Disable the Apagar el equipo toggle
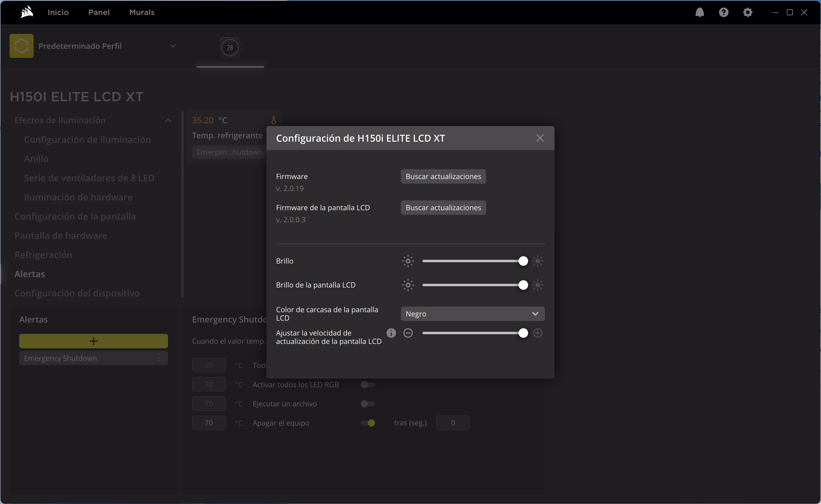 (x=368, y=423)
